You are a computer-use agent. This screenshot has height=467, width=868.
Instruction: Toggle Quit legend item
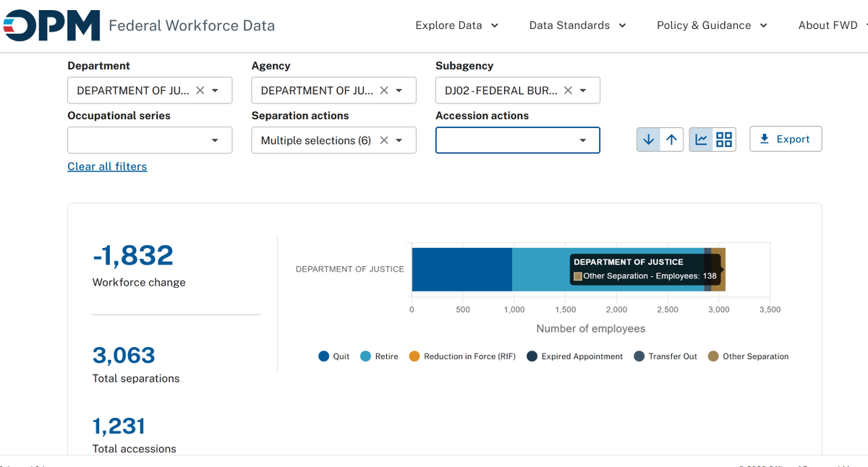(x=334, y=356)
